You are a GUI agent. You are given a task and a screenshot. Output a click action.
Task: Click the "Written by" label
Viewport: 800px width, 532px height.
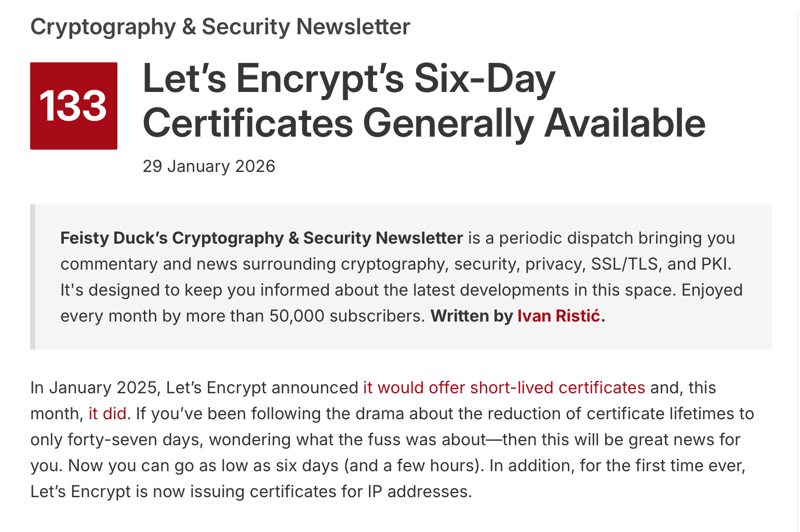472,316
